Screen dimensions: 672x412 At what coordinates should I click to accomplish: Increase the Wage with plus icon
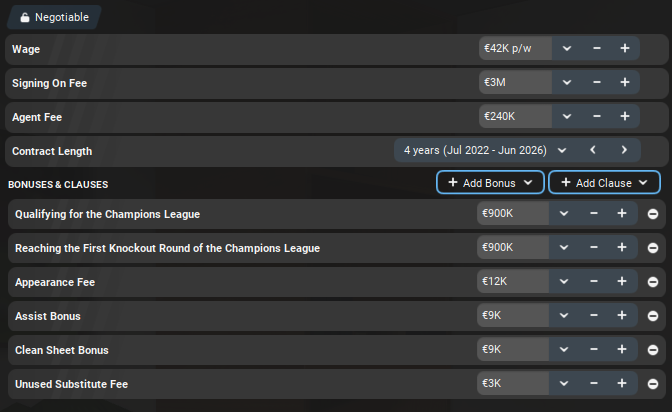pos(625,48)
